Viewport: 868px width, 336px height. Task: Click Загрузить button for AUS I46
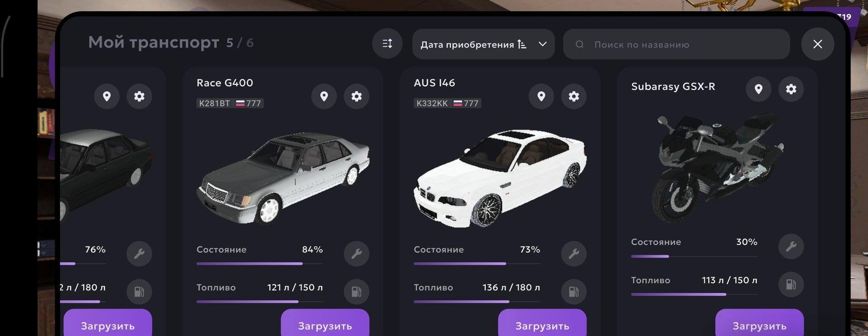coord(542,324)
